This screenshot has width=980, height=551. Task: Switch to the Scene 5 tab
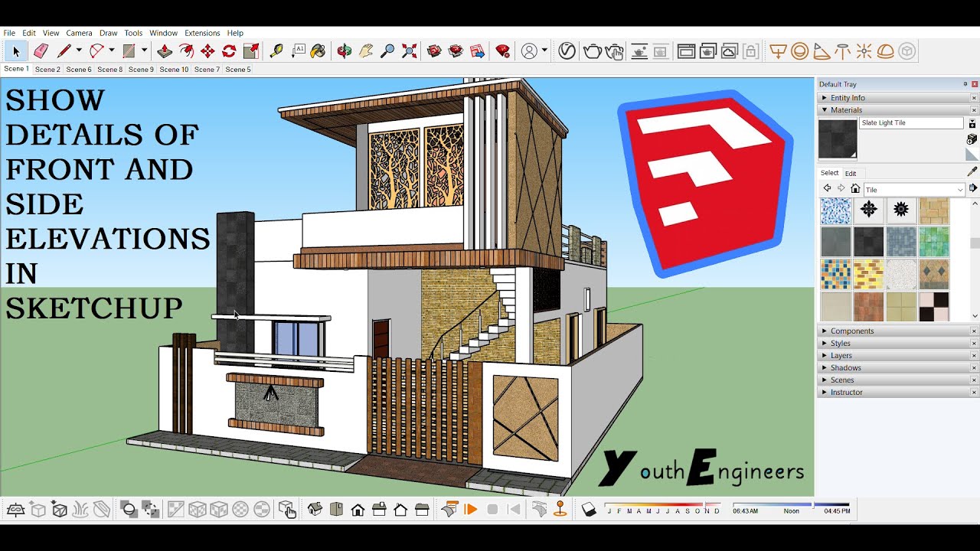coord(238,70)
